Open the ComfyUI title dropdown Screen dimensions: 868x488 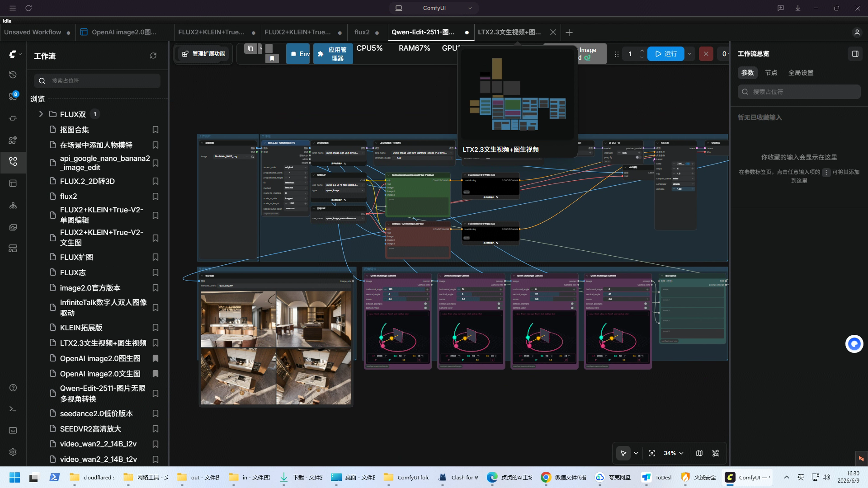434,8
